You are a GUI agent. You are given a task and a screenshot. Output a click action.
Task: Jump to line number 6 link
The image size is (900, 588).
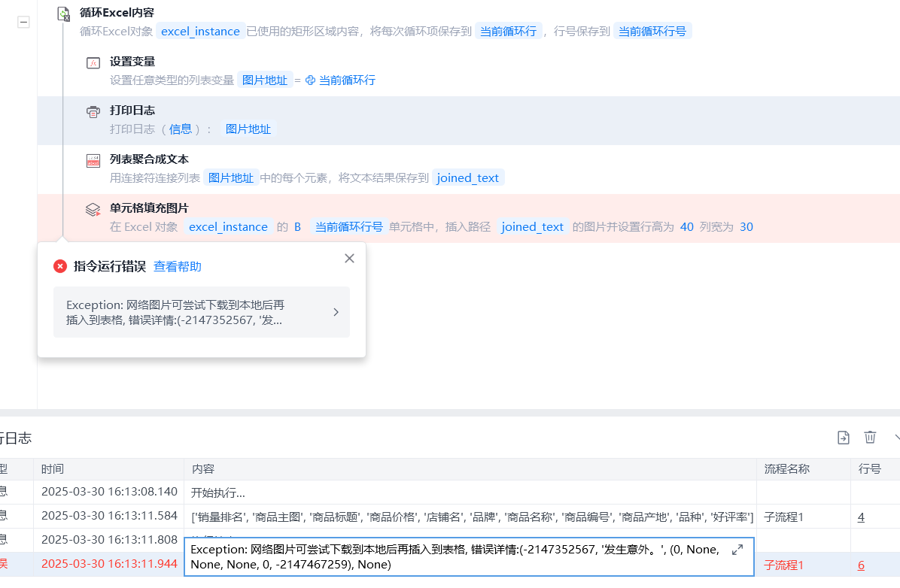tap(861, 565)
